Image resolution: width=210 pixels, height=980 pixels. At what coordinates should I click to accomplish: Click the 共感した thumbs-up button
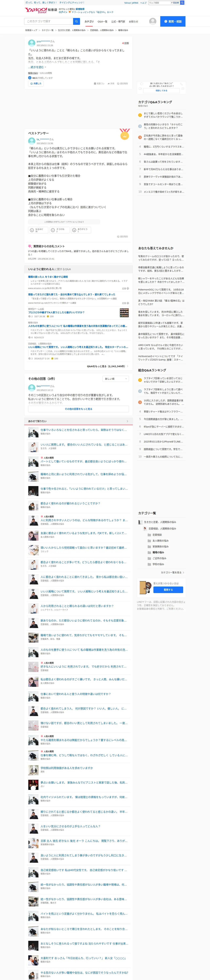(x=36, y=83)
